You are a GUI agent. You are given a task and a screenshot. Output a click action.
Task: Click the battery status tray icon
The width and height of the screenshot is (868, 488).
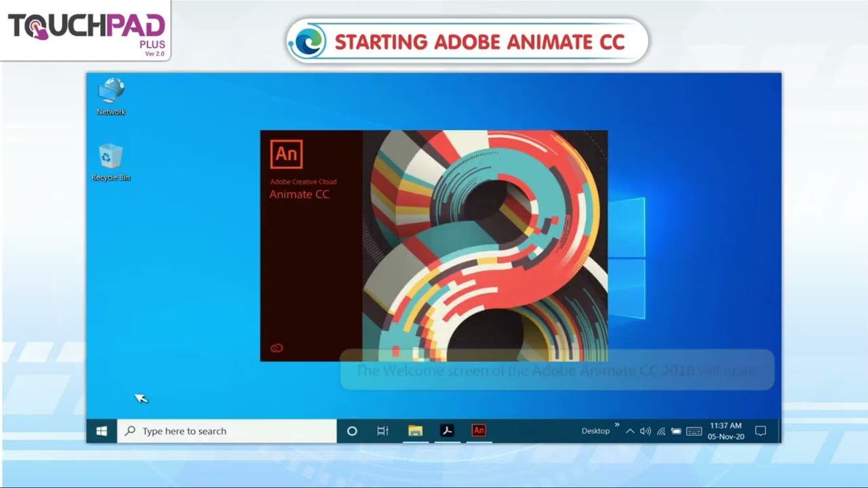[676, 431]
